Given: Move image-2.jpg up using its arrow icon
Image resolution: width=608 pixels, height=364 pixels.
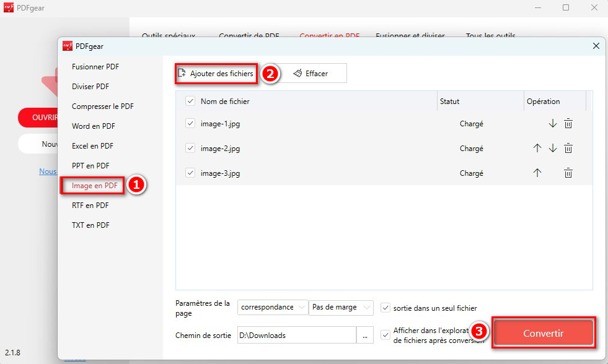Looking at the screenshot, I should point(537,148).
